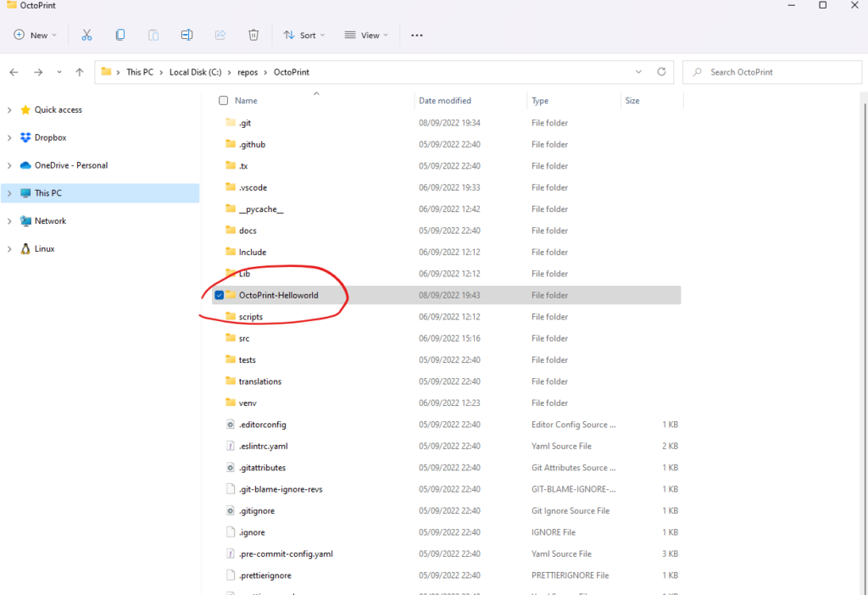868x595 pixels.
Task: Click the src folder icon
Action: tap(231, 337)
